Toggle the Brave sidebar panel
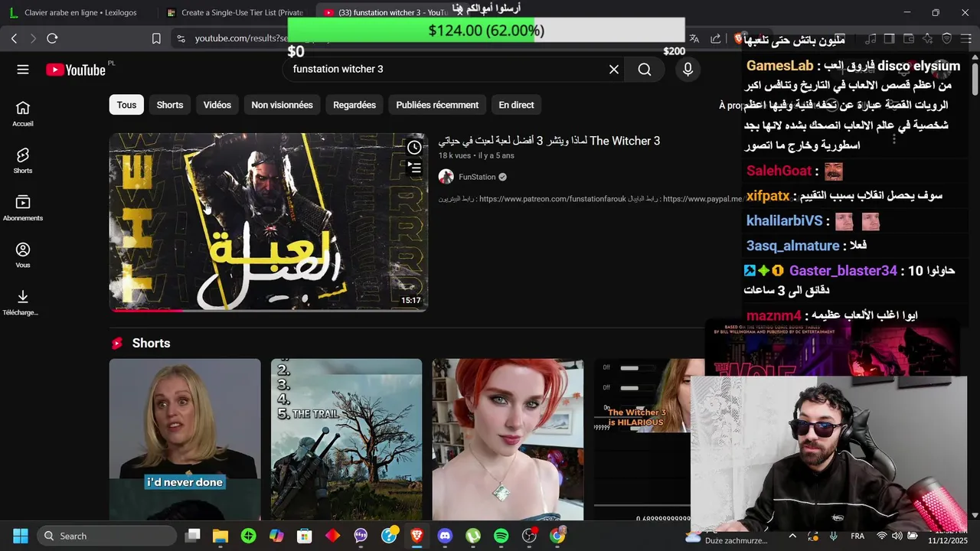The width and height of the screenshot is (980, 551). click(889, 38)
